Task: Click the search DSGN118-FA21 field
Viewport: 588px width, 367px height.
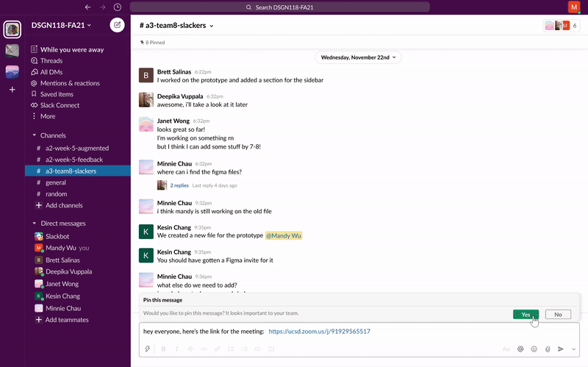Action: coord(280,7)
